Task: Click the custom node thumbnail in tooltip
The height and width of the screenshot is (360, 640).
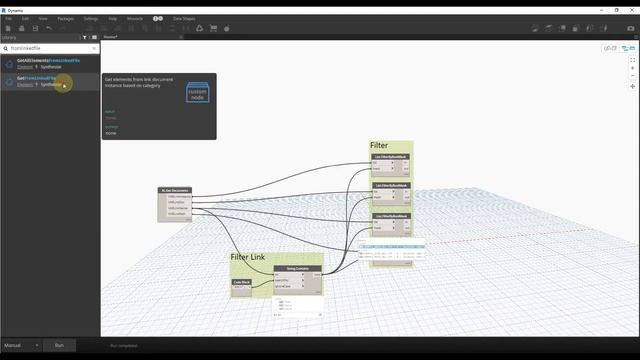Action: coord(198,93)
